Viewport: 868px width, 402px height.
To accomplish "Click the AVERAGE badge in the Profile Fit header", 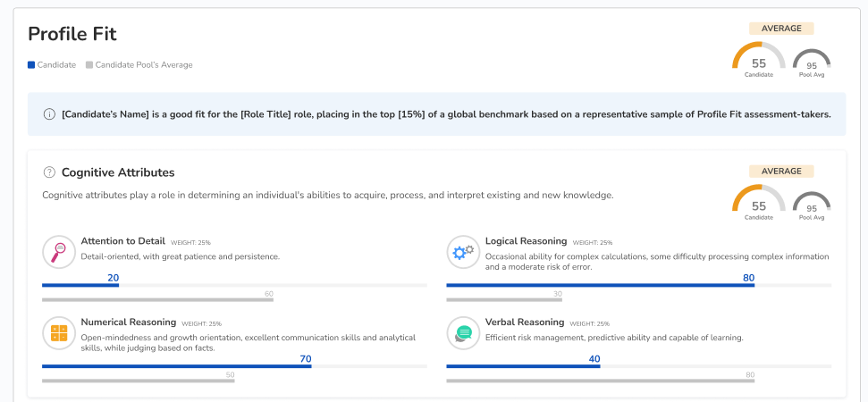I will [780, 29].
